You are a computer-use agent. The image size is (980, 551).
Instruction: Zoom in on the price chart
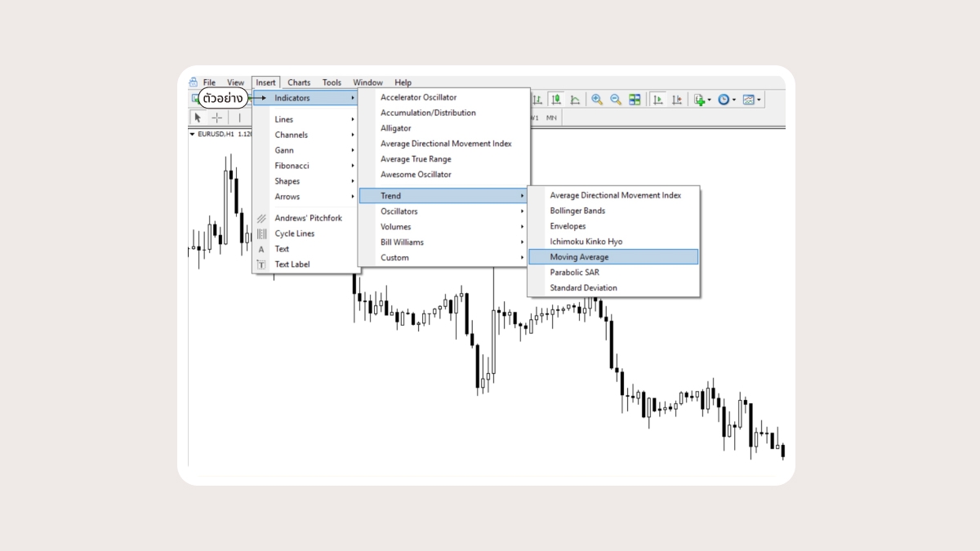pyautogui.click(x=596, y=100)
